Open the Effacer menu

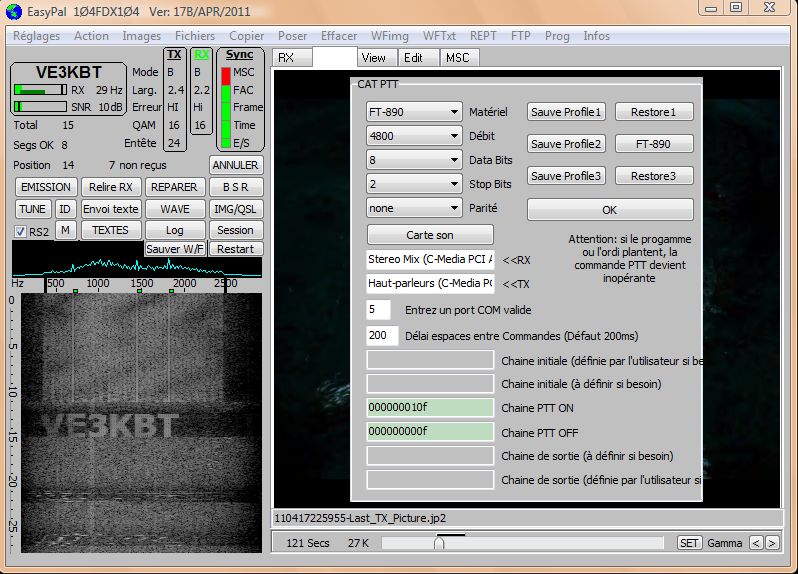click(x=338, y=36)
